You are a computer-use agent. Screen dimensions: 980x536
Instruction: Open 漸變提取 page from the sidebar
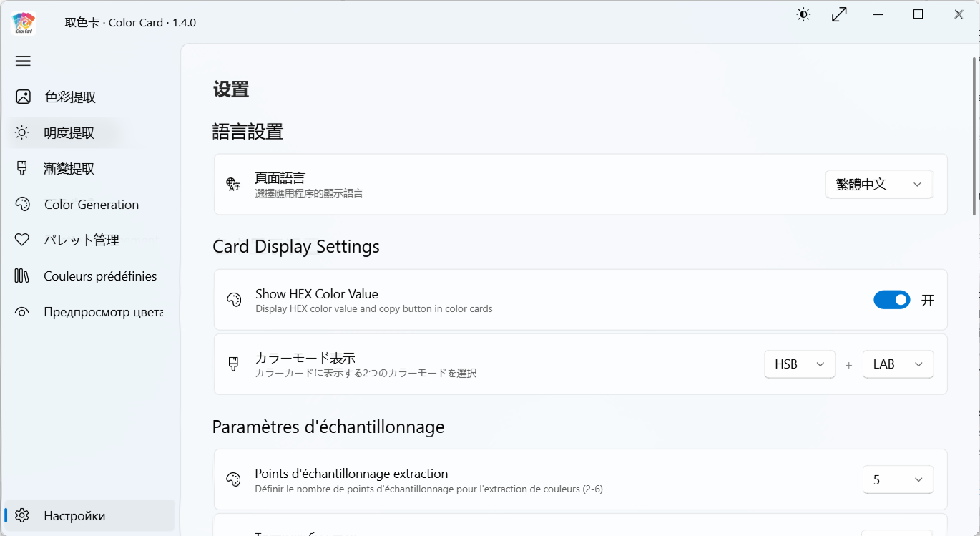point(69,168)
